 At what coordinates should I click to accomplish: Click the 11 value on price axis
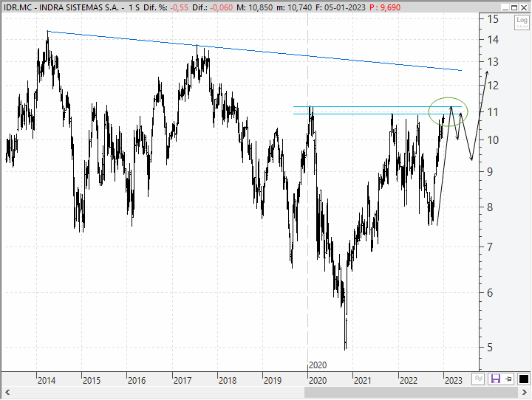click(x=493, y=112)
